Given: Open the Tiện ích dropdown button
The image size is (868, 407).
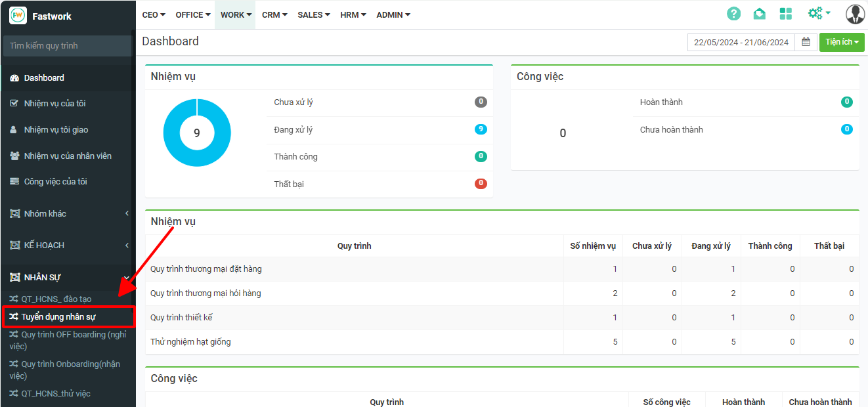Looking at the screenshot, I should (x=842, y=42).
